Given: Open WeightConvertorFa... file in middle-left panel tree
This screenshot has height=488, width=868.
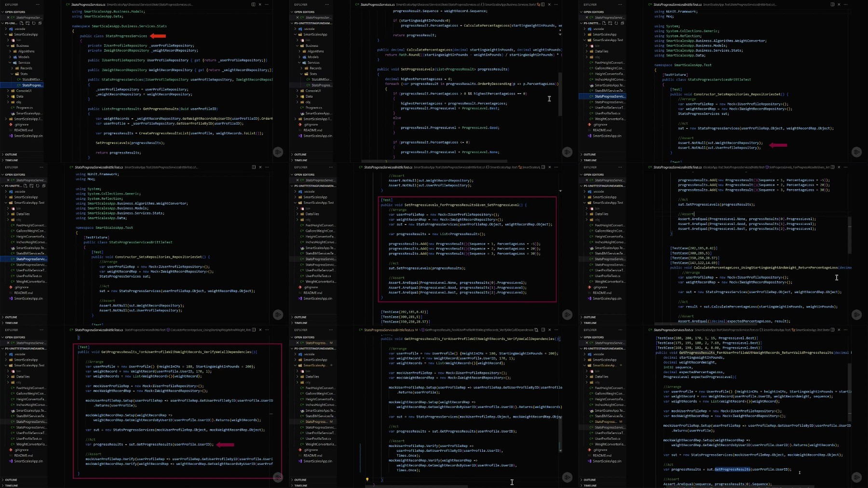Looking at the screenshot, I should (x=30, y=282).
